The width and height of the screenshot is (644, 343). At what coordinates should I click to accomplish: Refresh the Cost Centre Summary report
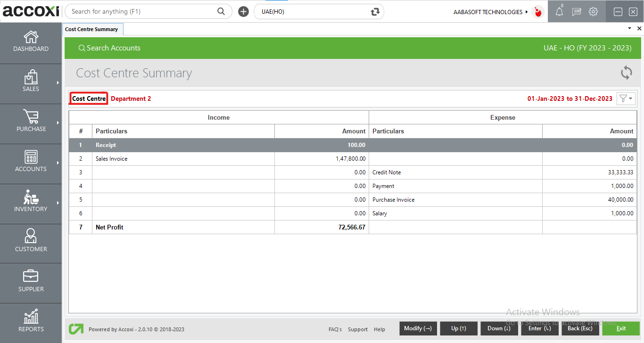626,73
